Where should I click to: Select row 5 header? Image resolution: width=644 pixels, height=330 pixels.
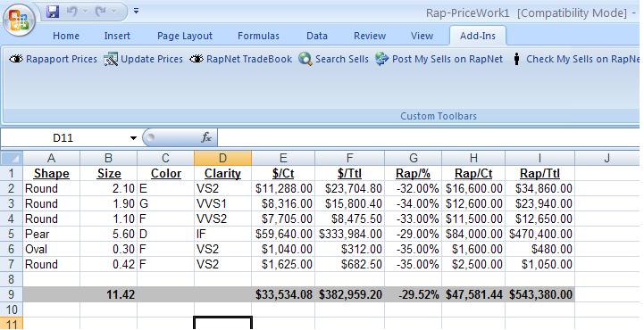pyautogui.click(x=12, y=234)
